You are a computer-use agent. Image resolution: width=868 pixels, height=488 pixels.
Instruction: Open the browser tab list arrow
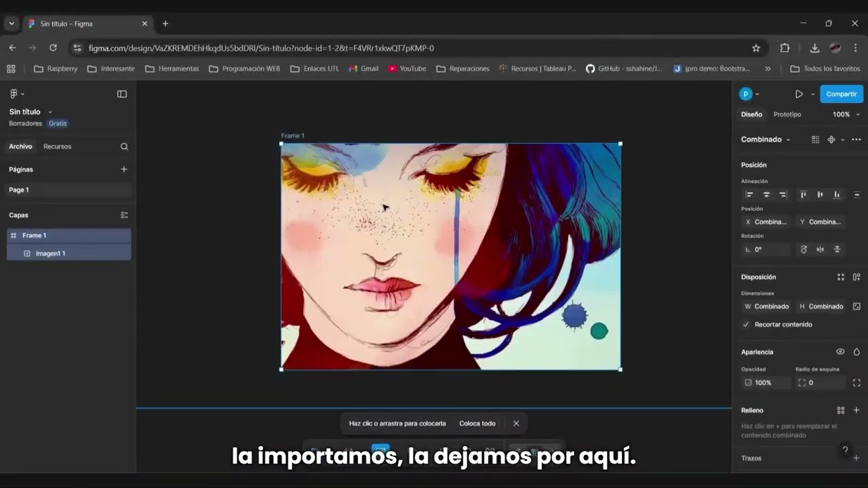coord(12,24)
